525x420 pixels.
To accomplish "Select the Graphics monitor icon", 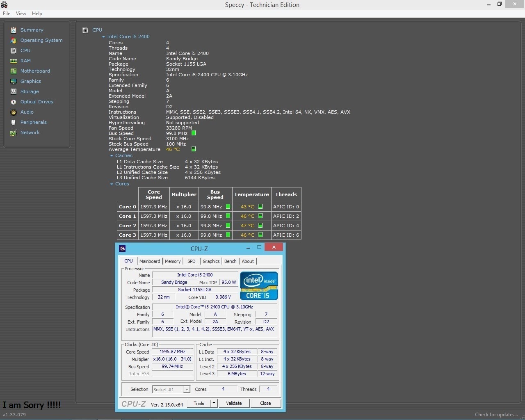I will pyautogui.click(x=14, y=81).
